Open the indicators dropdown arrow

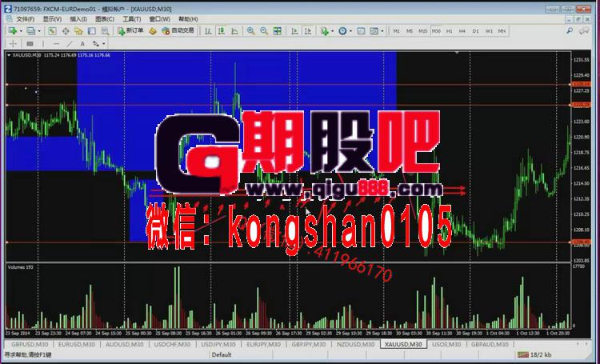coord(332,31)
